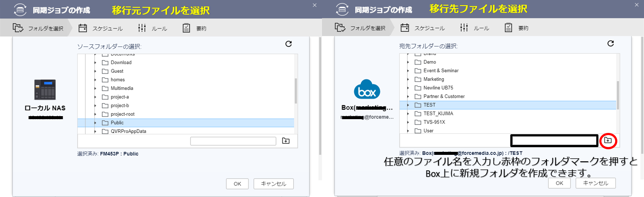644x197 pixels.
Task: Expand the project-root folder arrow
Action: pyautogui.click(x=95, y=114)
